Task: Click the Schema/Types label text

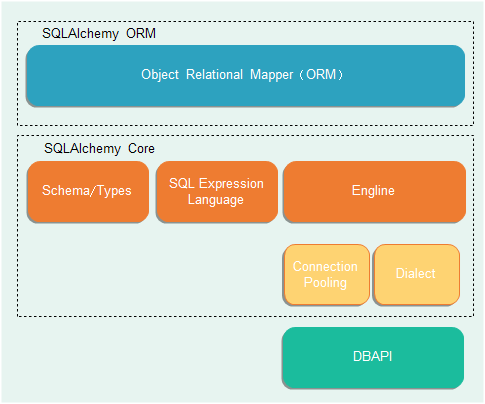Action: pos(87,191)
